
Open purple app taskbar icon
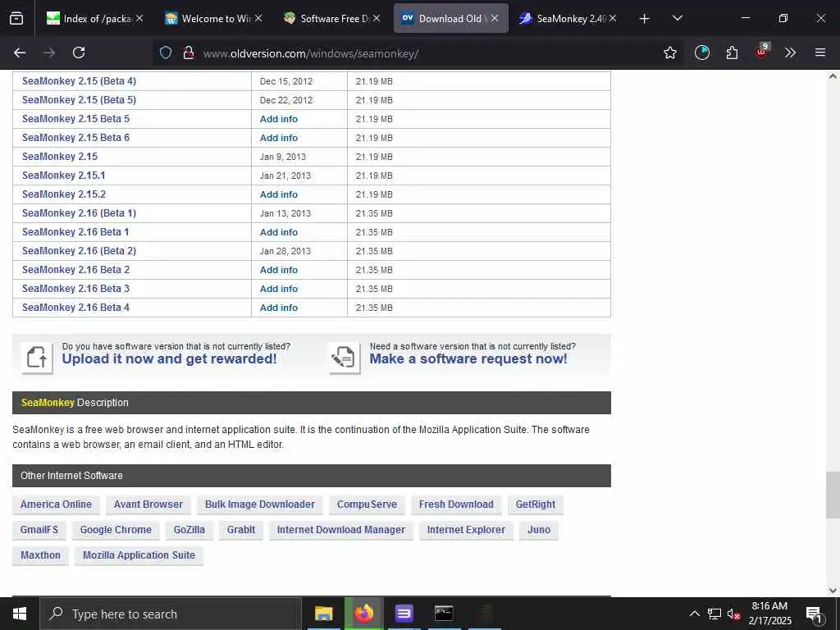click(x=404, y=614)
